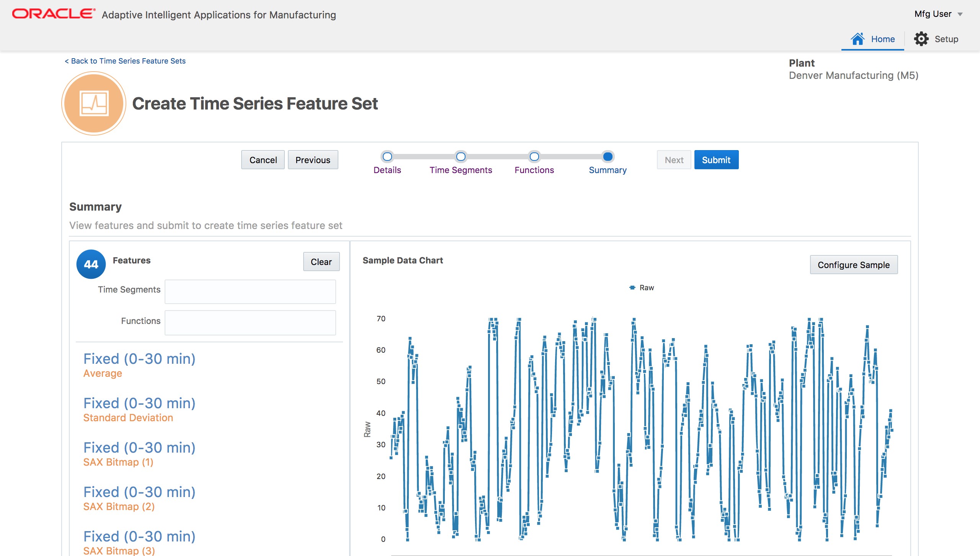Select the Functions wizard step circle
This screenshot has width=980, height=556.
click(534, 157)
